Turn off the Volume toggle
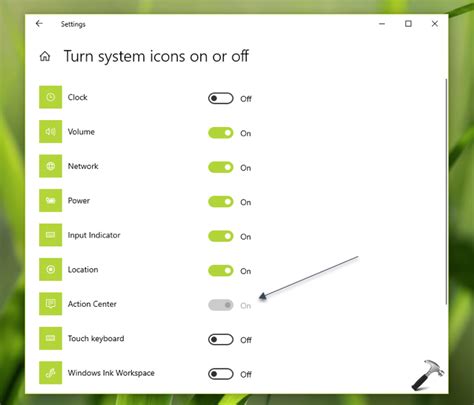 coord(221,133)
